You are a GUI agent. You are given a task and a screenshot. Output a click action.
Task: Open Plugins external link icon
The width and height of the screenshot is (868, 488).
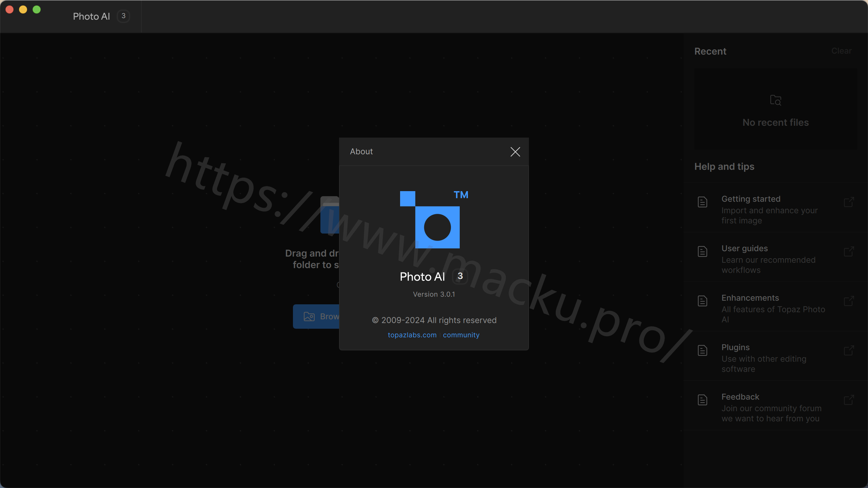click(849, 350)
